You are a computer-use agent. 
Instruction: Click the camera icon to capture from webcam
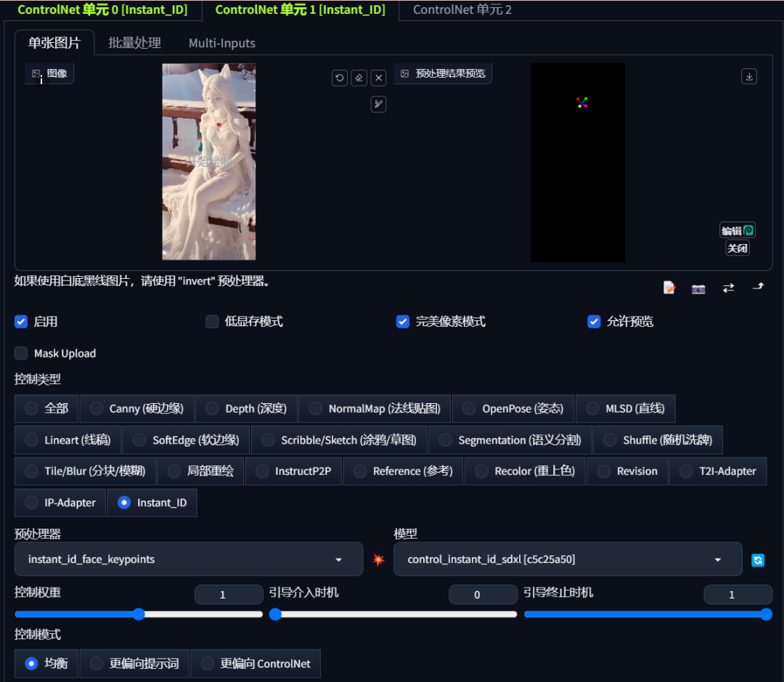point(698,288)
